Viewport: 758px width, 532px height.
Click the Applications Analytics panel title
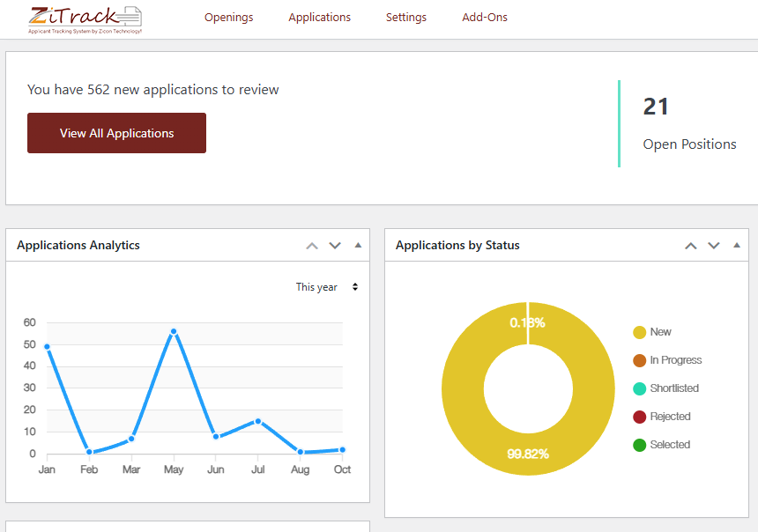pos(78,246)
